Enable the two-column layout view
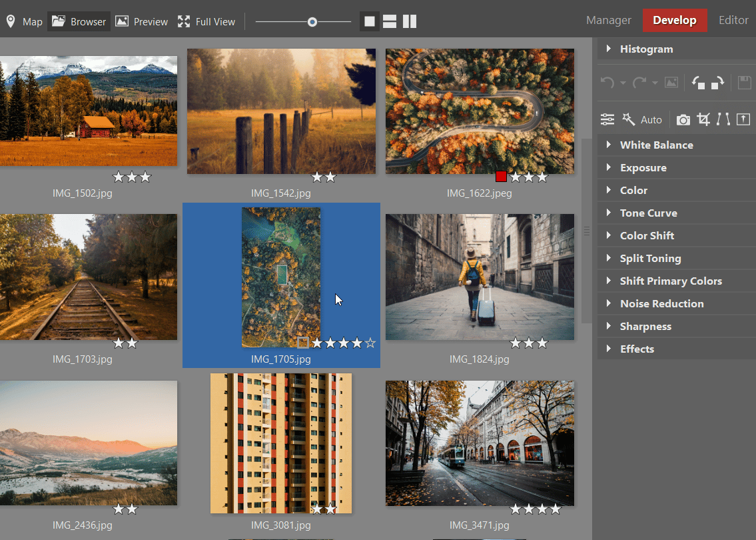 (x=409, y=21)
